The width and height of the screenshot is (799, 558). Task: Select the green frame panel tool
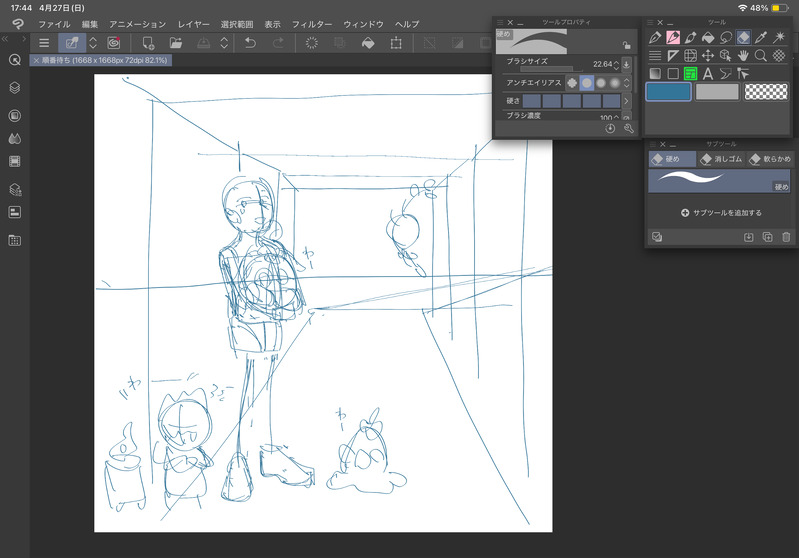[690, 73]
